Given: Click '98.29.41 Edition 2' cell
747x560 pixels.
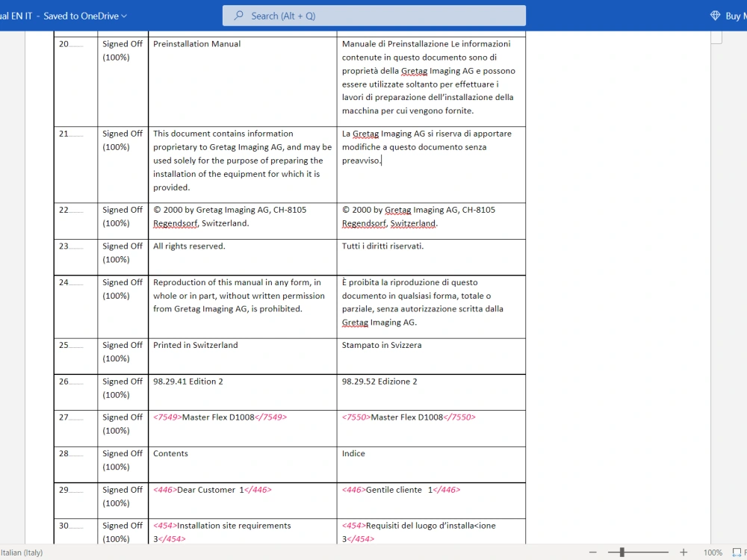Looking at the screenshot, I should [x=243, y=393].
